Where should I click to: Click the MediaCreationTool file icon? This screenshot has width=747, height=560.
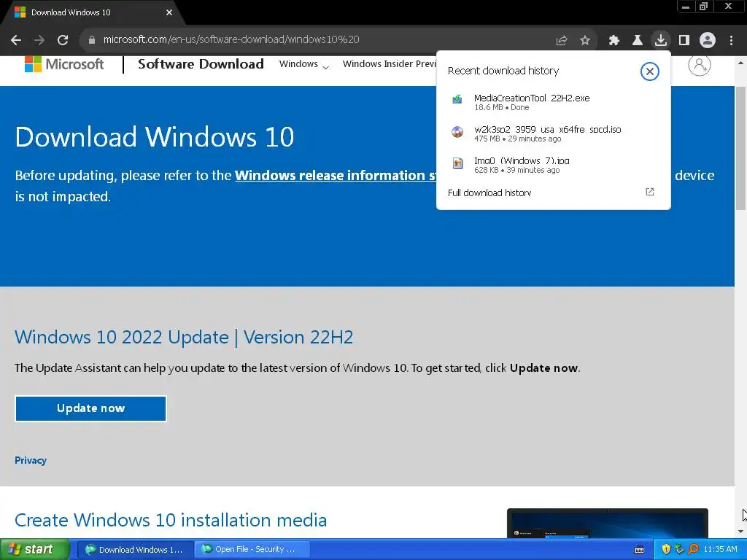457,99
